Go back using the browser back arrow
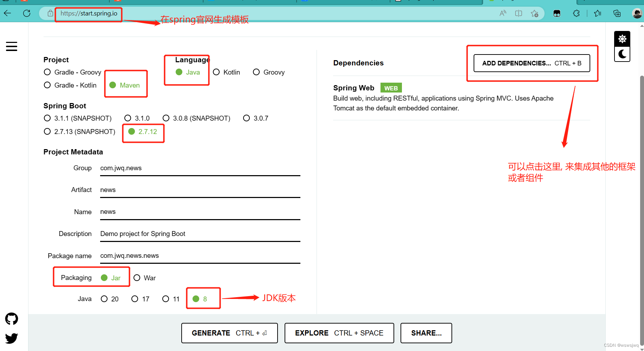This screenshot has width=644, height=351. pyautogui.click(x=7, y=13)
